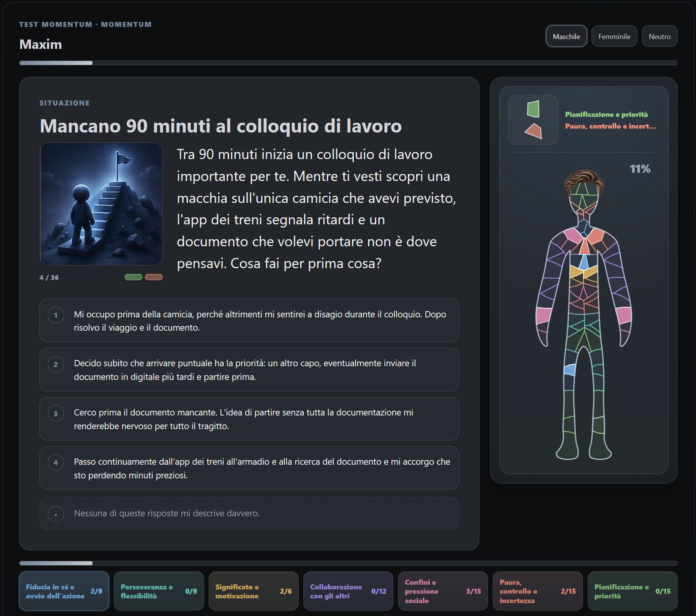The height and width of the screenshot is (616, 696).
Task: Click the "11%" completion value
Action: [x=640, y=169]
